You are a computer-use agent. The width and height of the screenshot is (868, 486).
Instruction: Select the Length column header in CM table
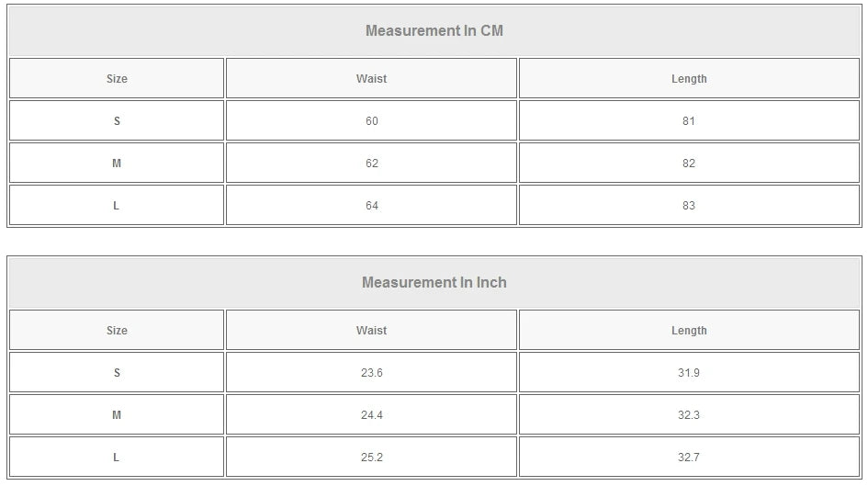689,79
